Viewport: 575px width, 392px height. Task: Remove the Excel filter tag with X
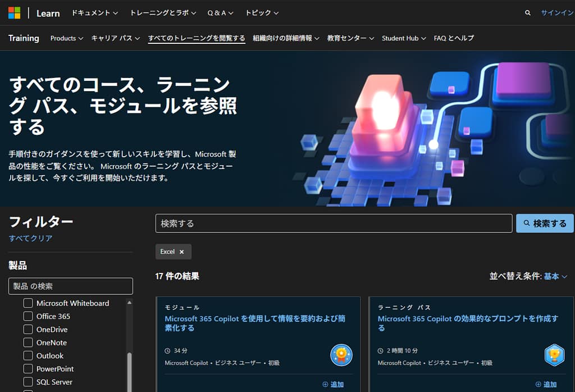[x=181, y=252]
